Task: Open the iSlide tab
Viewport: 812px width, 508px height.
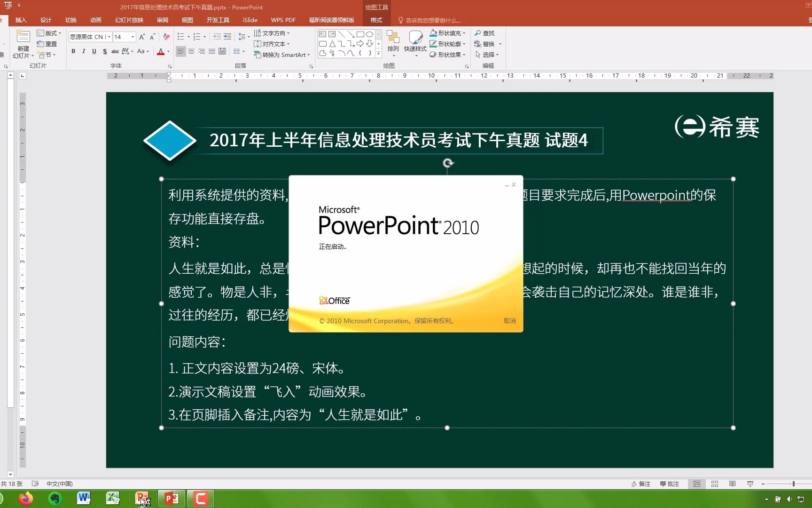Action: click(250, 20)
